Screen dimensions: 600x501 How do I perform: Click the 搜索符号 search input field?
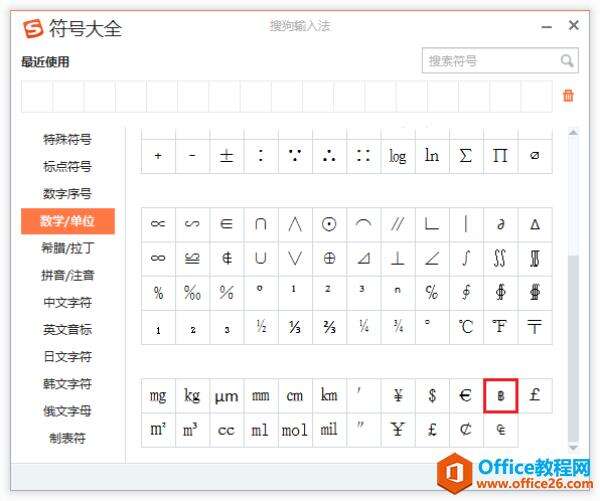pos(490,61)
